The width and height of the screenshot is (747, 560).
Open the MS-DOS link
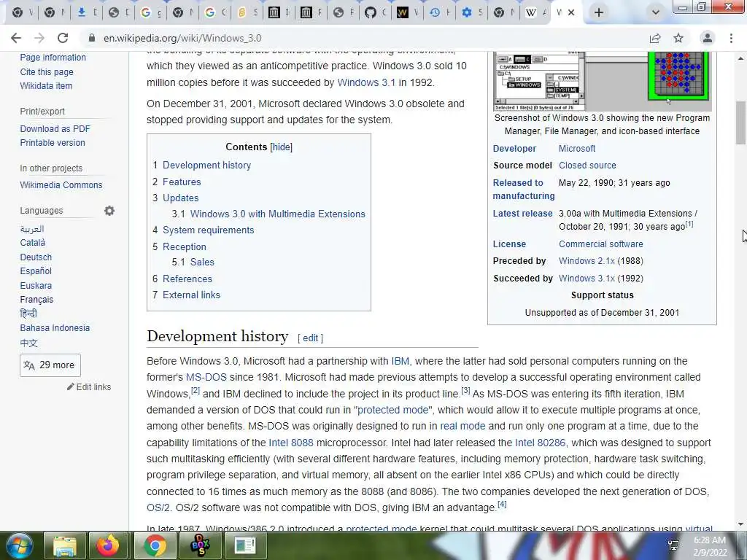pyautogui.click(x=206, y=377)
